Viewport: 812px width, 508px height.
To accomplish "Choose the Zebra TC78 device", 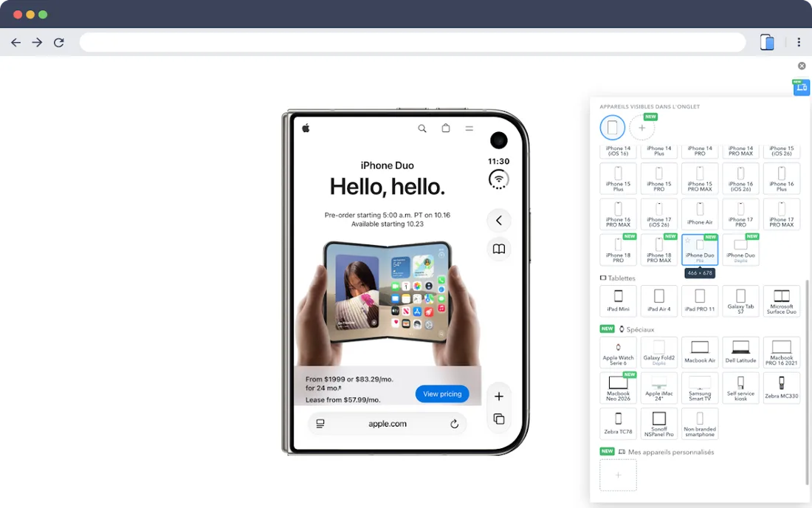I will pyautogui.click(x=618, y=424).
